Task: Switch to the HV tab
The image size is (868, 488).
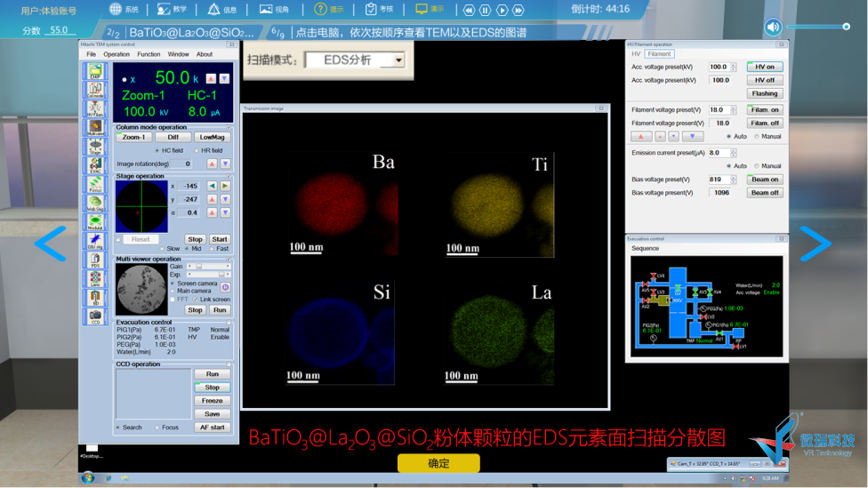Action: (636, 54)
